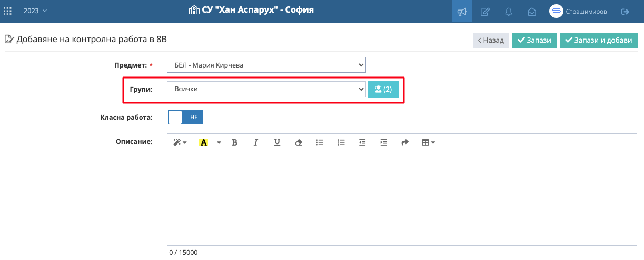The height and width of the screenshot is (260, 644).
Task: Click the megaphone announcements icon
Action: coord(462,11)
